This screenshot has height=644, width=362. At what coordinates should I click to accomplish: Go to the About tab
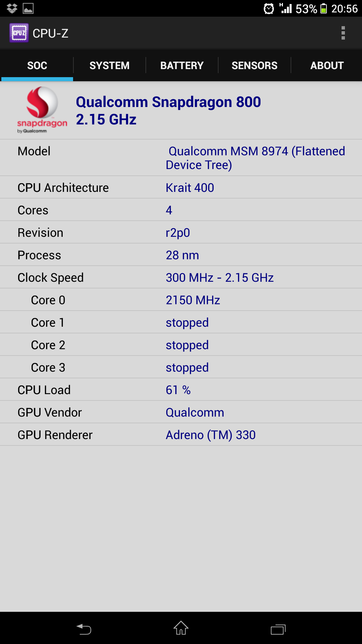coord(327,65)
